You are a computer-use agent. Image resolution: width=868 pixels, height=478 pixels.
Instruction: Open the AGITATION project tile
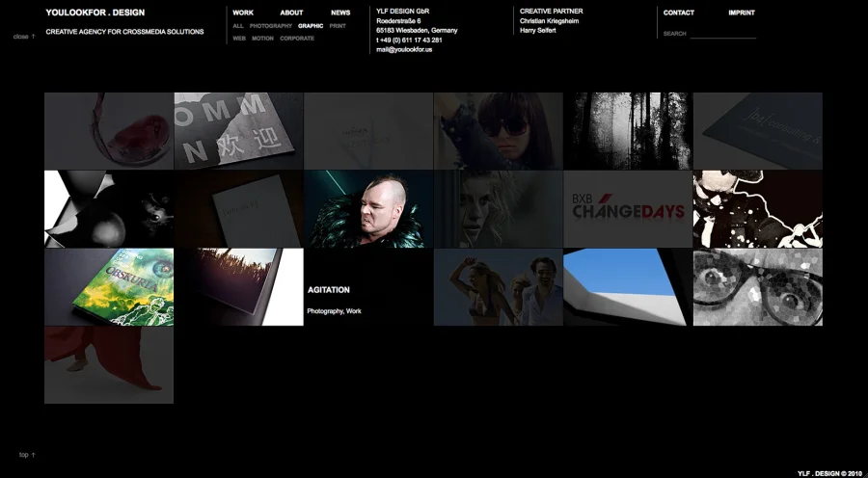point(368,287)
